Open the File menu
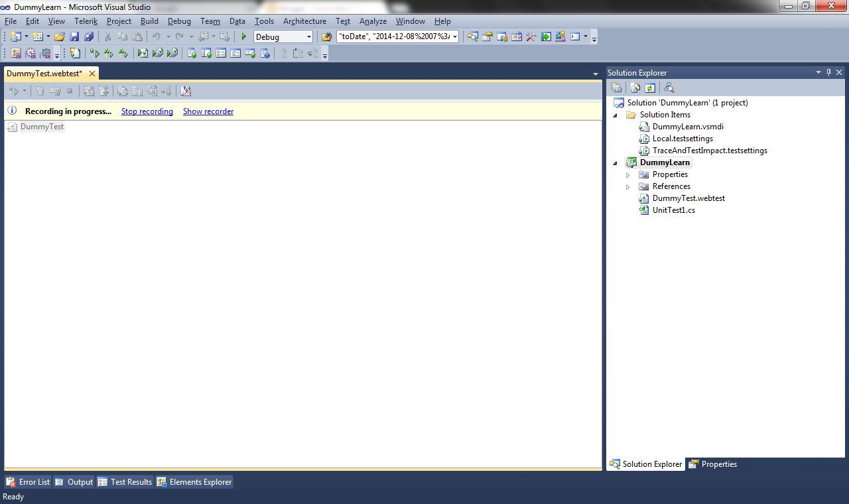The width and height of the screenshot is (849, 504). click(11, 21)
